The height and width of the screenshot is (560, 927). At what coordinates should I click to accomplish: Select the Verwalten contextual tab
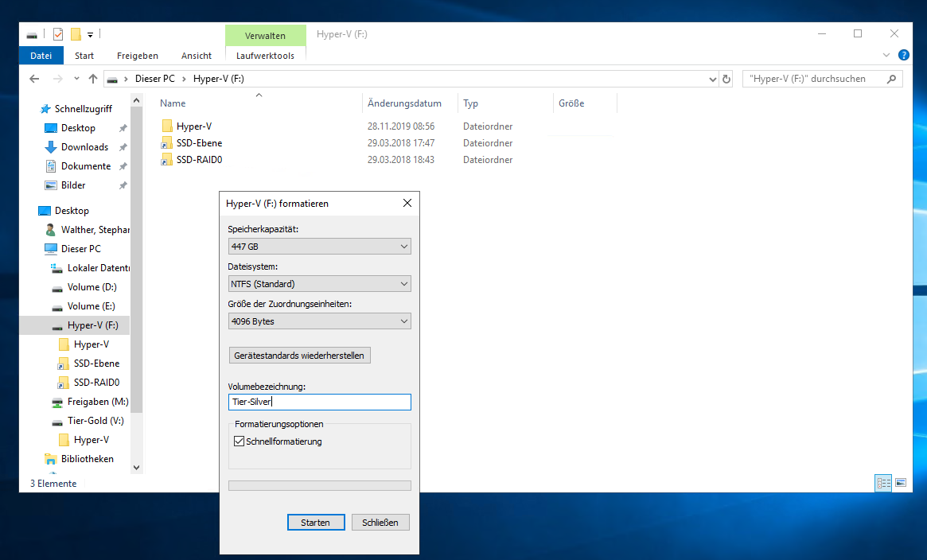[x=266, y=36]
